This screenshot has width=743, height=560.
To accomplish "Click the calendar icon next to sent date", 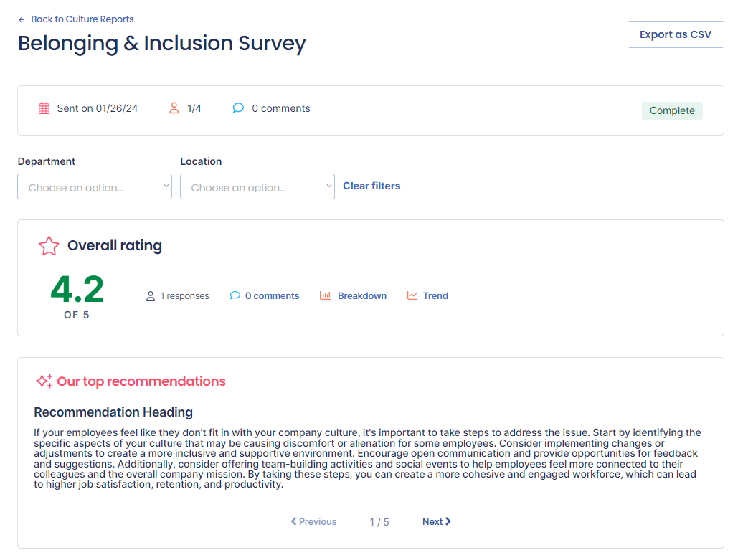I will click(44, 109).
